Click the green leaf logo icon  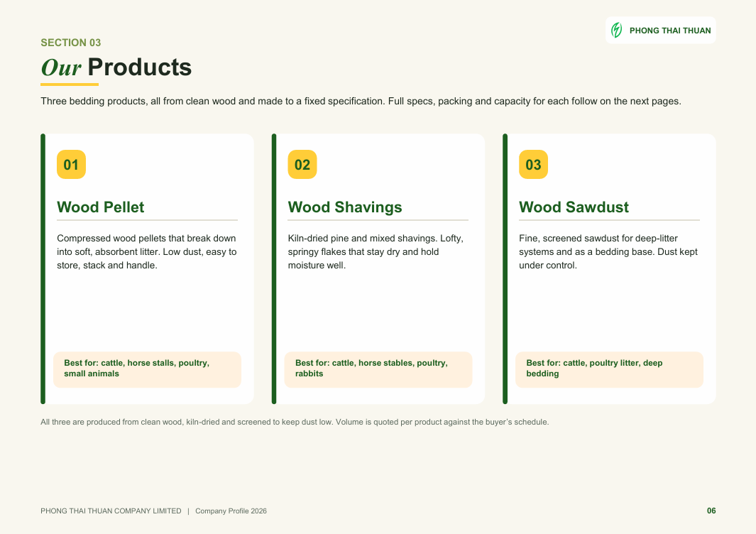click(617, 31)
